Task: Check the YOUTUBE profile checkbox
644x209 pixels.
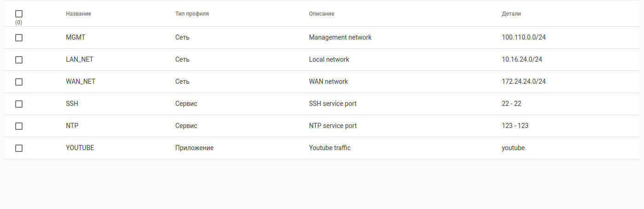Action: [19, 148]
